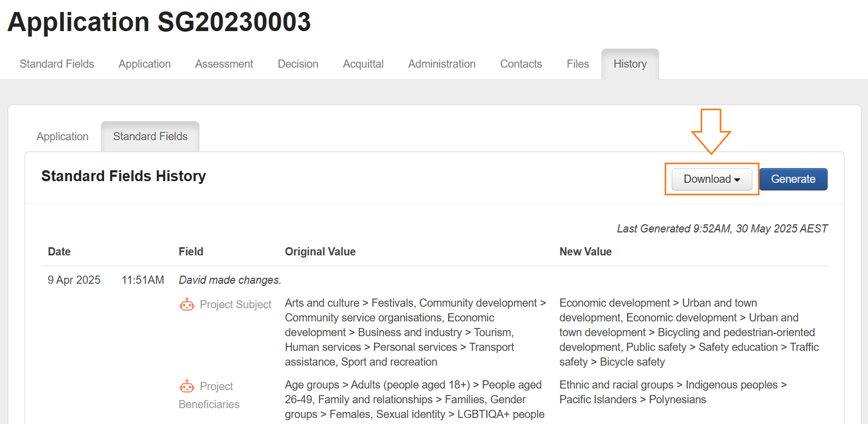Switch to Application history sub-tab
This screenshot has height=424, width=868.
(62, 136)
